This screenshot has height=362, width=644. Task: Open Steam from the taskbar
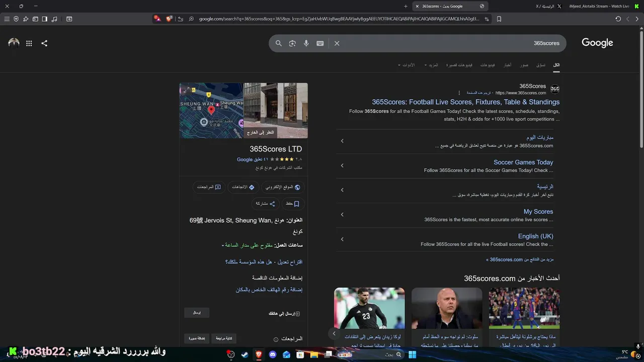(245, 354)
